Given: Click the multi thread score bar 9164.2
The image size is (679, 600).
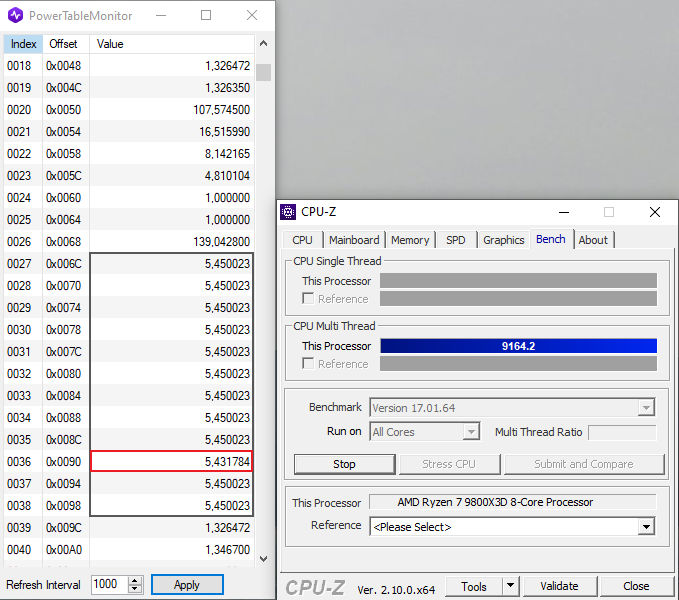Looking at the screenshot, I should click(518, 346).
